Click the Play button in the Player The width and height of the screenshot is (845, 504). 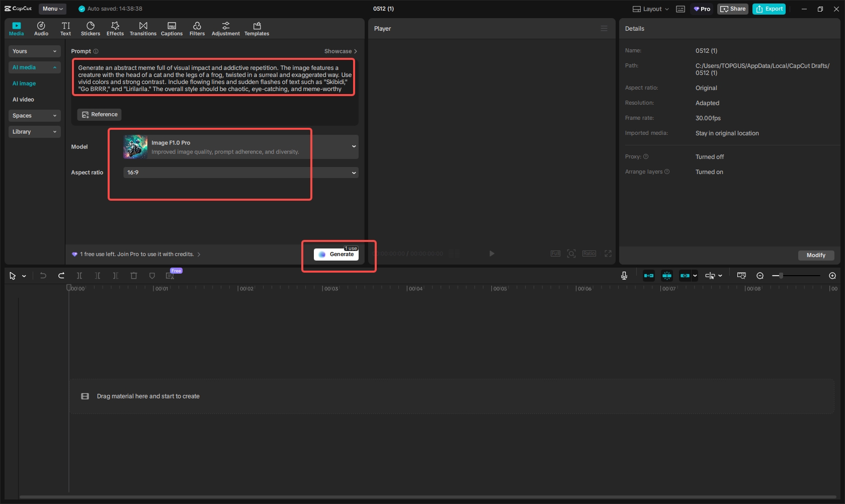[492, 254]
